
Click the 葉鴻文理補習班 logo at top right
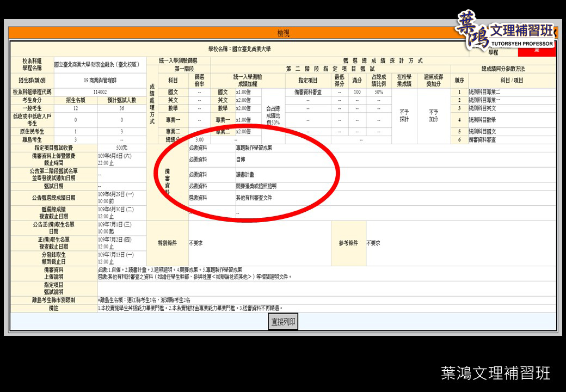(506, 33)
